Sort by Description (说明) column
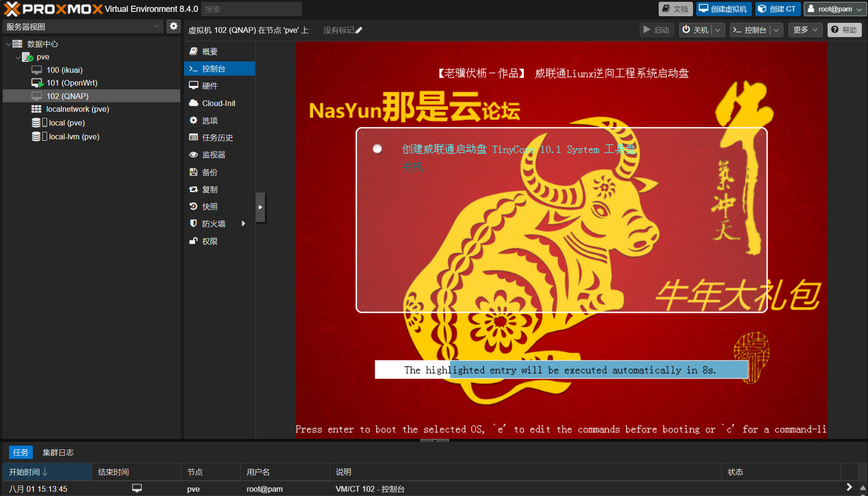The width and height of the screenshot is (868, 496). (x=526, y=472)
